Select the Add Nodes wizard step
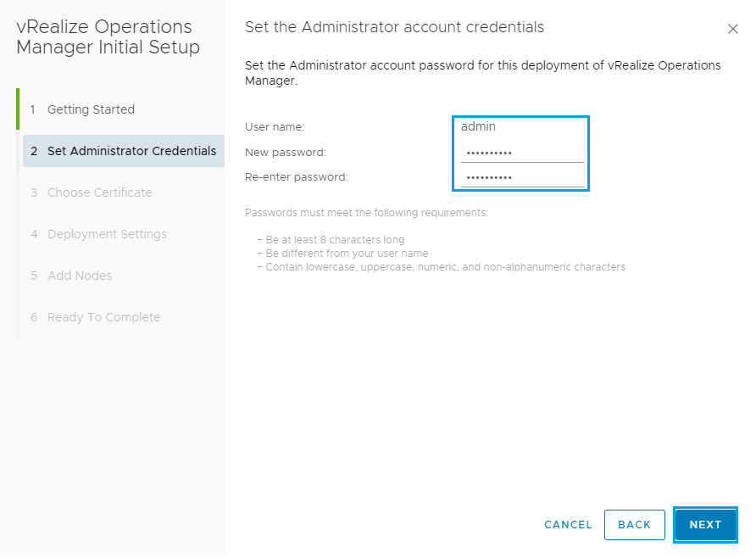The width and height of the screenshot is (756, 558). [80, 276]
